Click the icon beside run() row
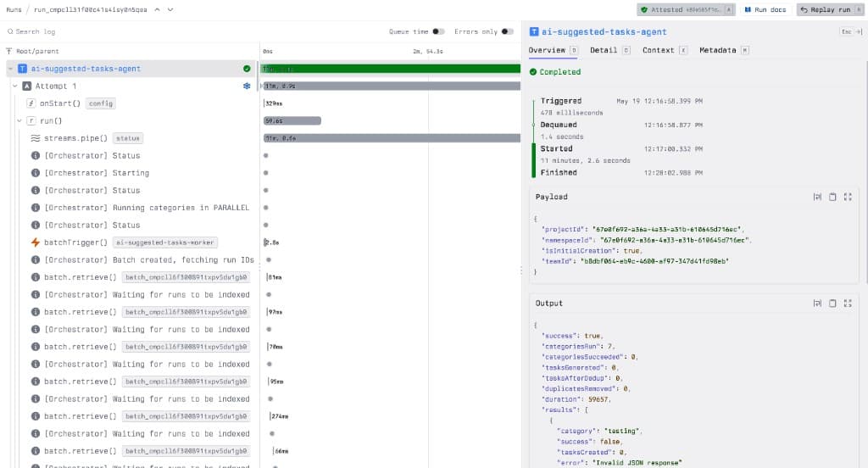 click(31, 120)
